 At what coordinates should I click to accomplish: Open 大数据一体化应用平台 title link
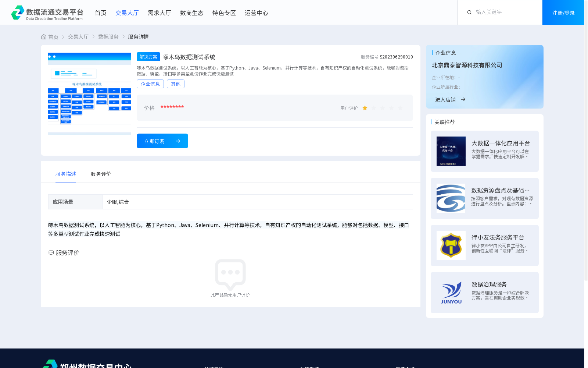(x=501, y=143)
